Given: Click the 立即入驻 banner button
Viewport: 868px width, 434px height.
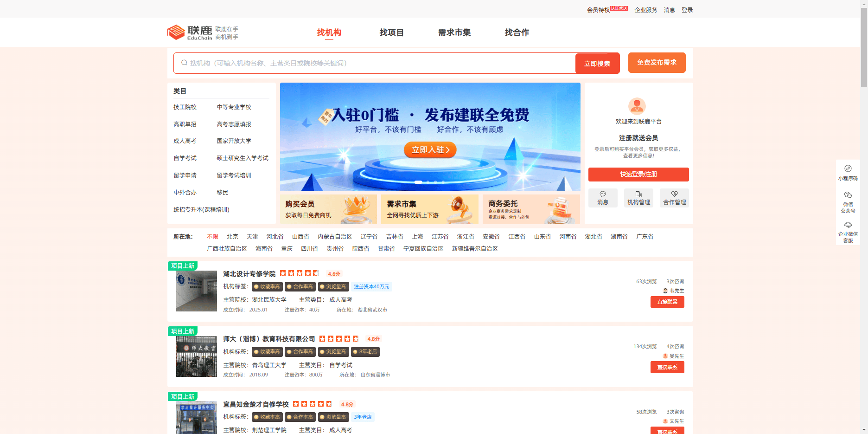Looking at the screenshot, I should click(x=430, y=149).
